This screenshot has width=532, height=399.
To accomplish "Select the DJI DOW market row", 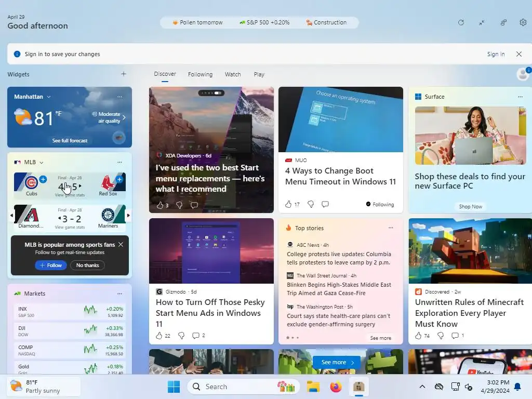I will pos(70,331).
